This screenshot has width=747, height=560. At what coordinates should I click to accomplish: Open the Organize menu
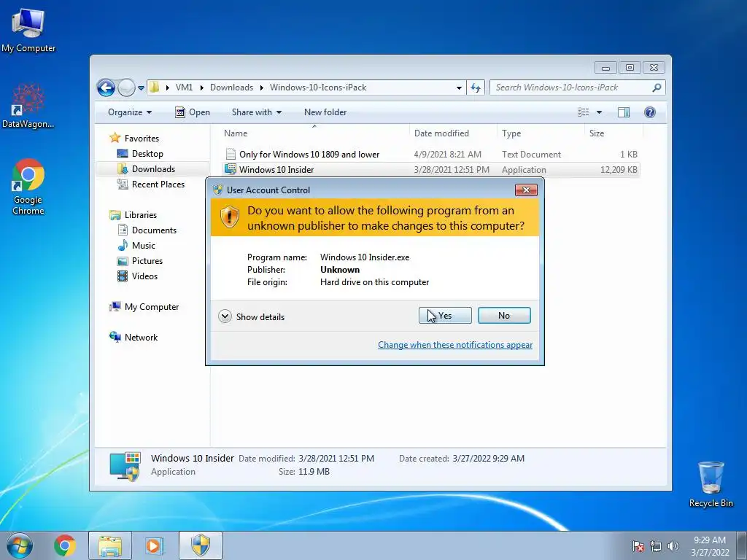coord(130,112)
